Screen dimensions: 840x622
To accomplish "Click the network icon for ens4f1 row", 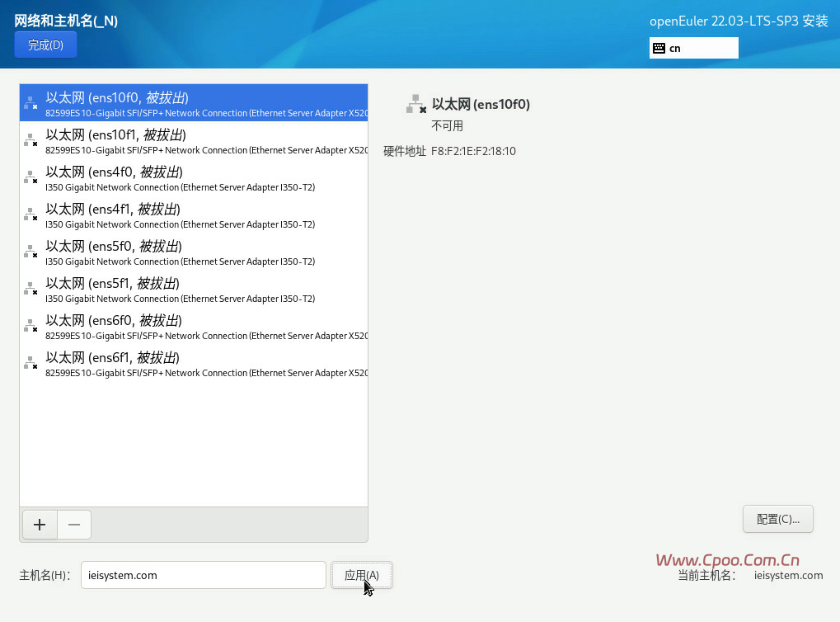I will pos(31,214).
